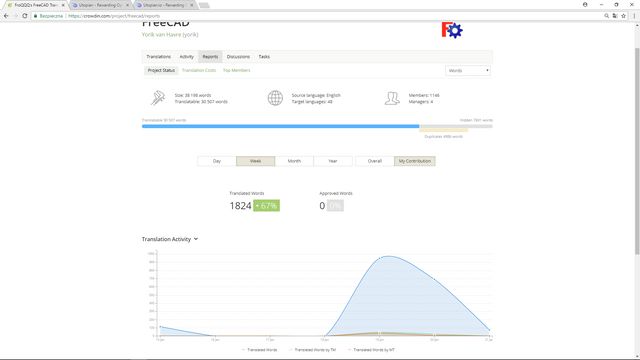
Task: Show My Contribution statistics
Action: coord(415,161)
